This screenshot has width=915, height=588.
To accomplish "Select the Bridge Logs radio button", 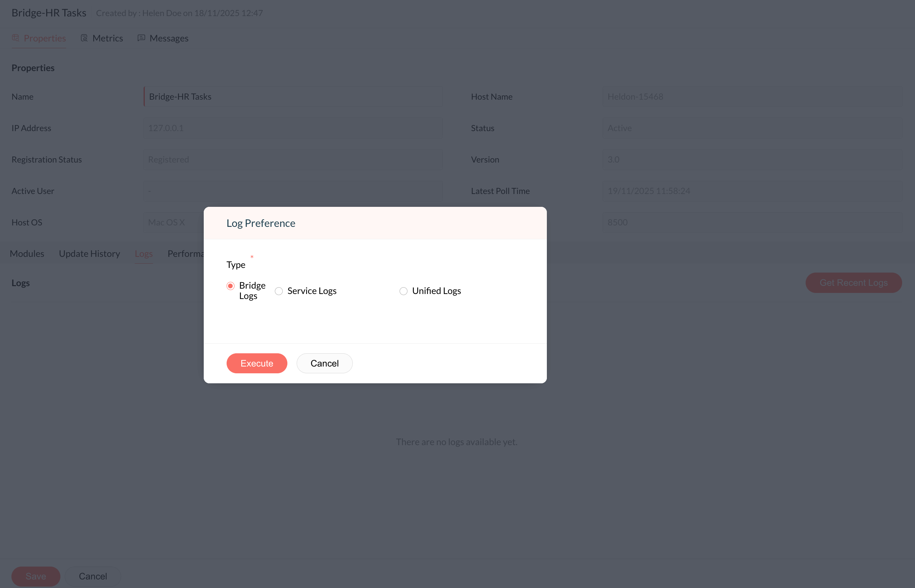I will (231, 286).
